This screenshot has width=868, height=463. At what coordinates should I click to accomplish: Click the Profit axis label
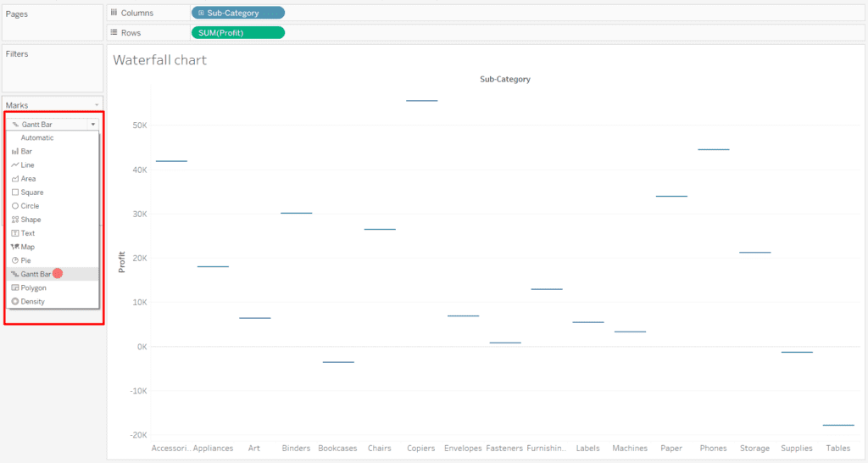click(122, 262)
